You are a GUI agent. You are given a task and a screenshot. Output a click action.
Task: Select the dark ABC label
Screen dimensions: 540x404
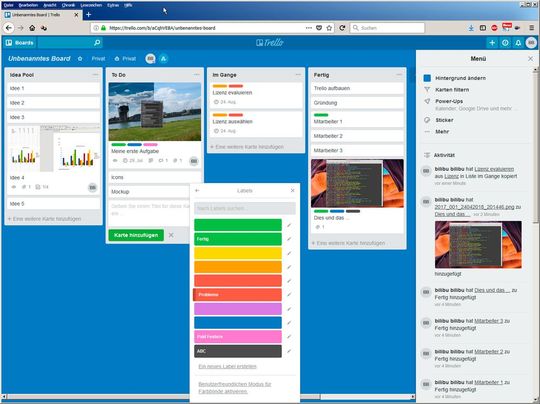click(x=238, y=351)
